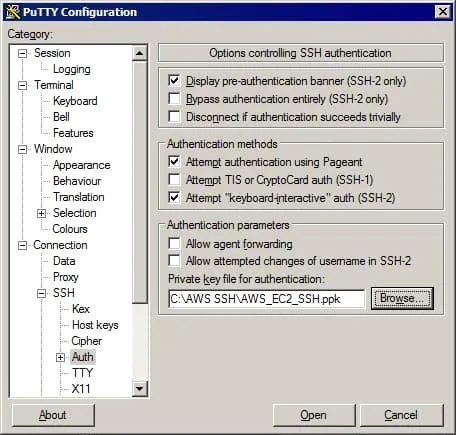This screenshot has width=456, height=435.
Task: Open the Proxy settings category
Action: pyautogui.click(x=66, y=277)
